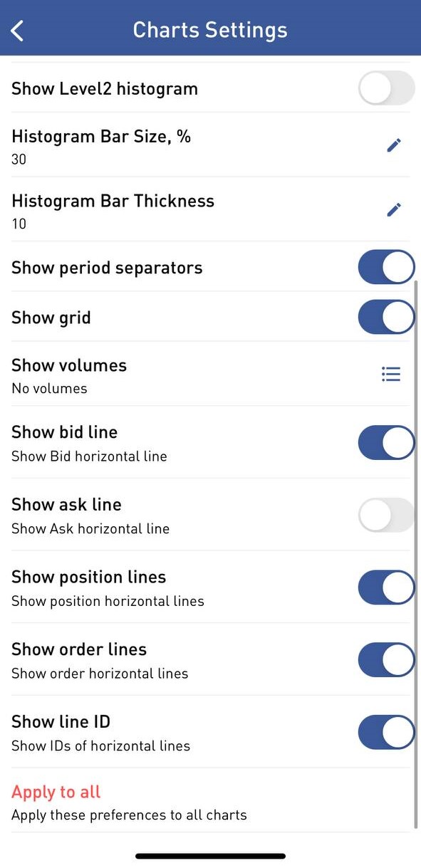Enable Show Level2 histogram switch

(x=386, y=88)
